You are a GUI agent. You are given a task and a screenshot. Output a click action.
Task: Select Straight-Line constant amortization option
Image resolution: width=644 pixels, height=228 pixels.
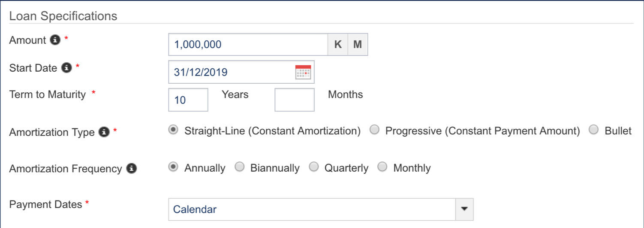(173, 131)
